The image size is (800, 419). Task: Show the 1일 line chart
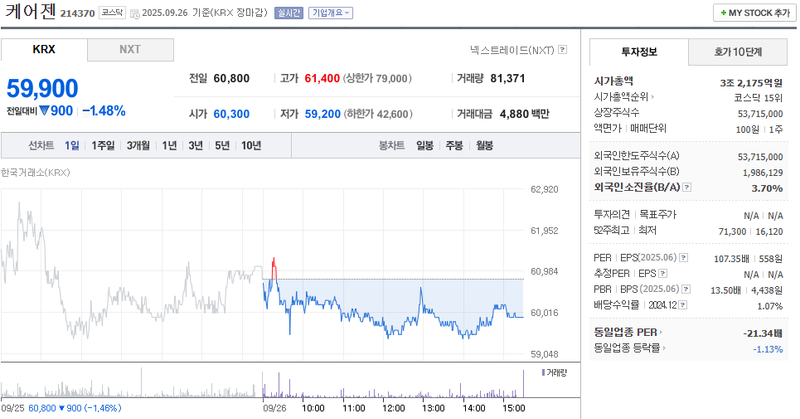click(x=72, y=145)
